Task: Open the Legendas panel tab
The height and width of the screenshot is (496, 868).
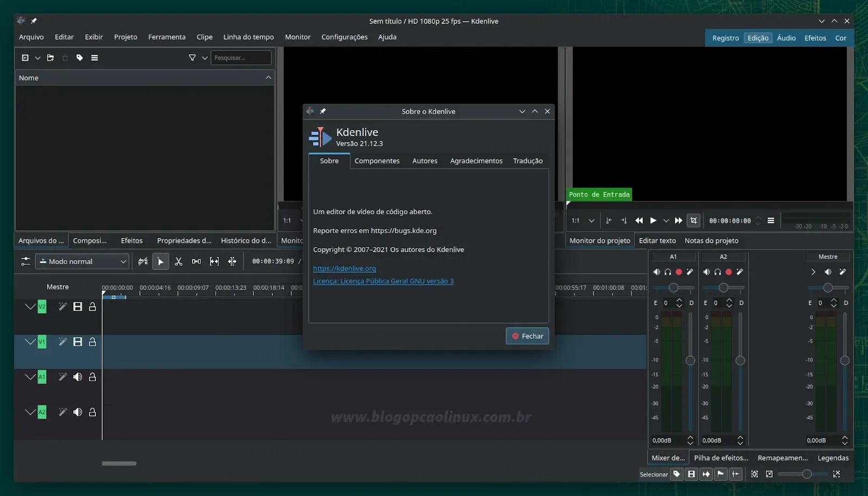Action: (833, 458)
